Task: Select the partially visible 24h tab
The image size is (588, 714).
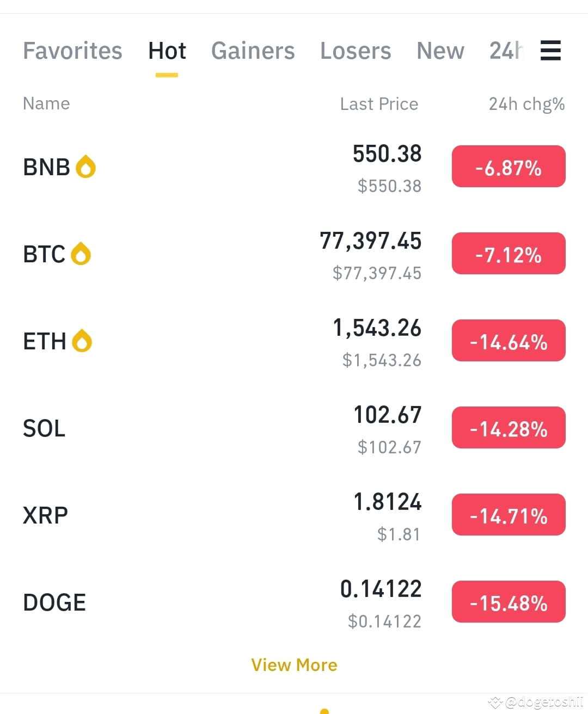Action: [x=507, y=51]
